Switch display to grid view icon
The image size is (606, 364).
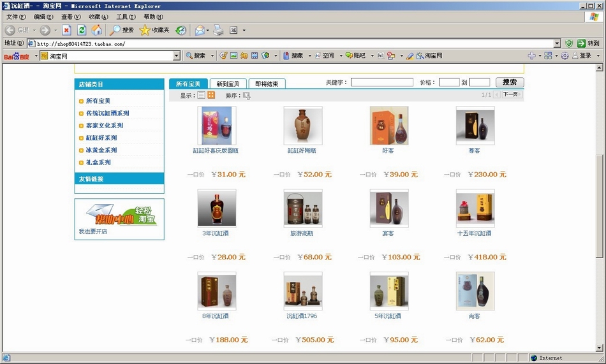click(211, 95)
